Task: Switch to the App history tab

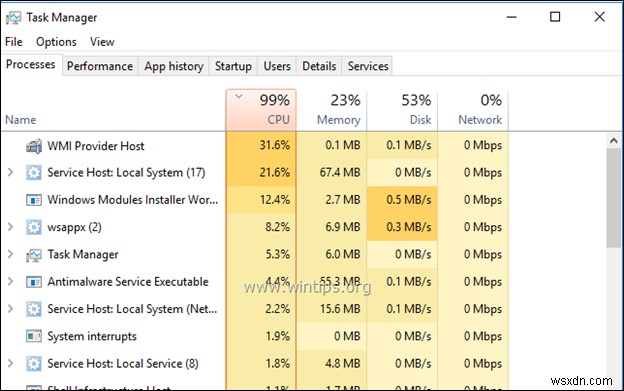Action: 174,66
